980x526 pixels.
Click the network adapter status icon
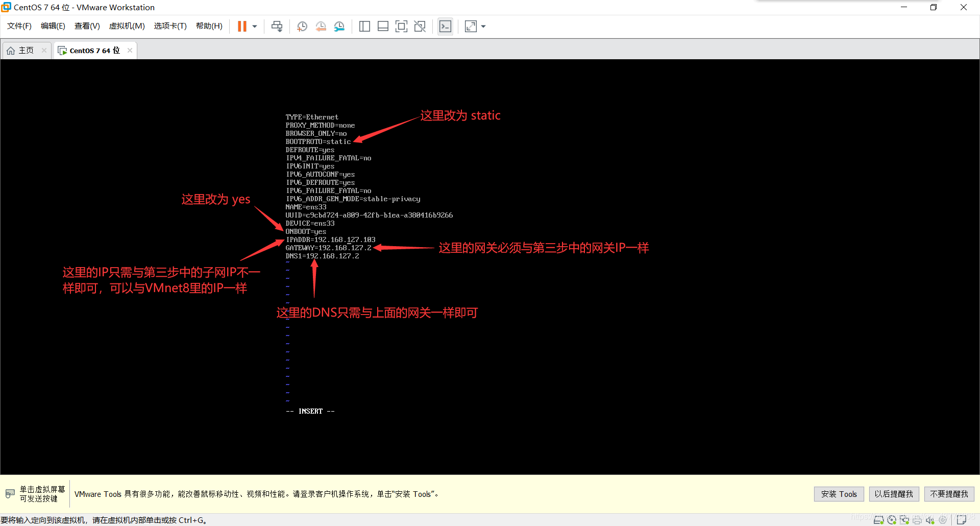tap(904, 520)
